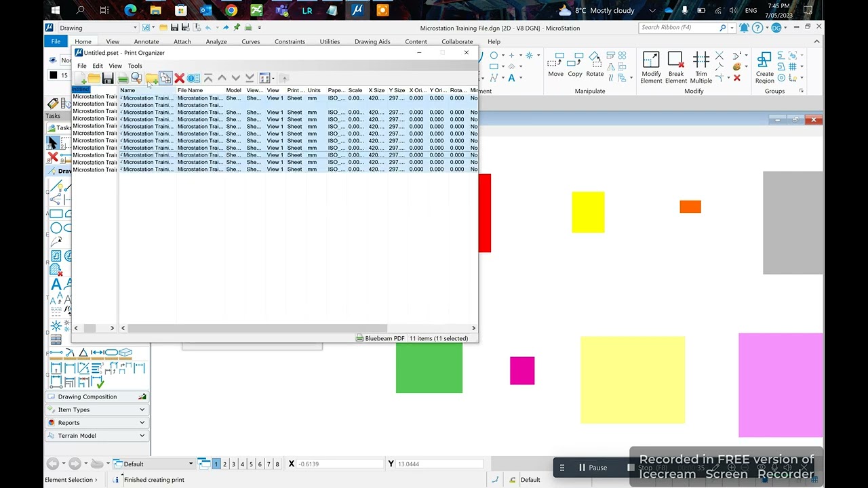Screen dimensions: 868x488
Task: Toggle view 3 button in view toggles bar
Action: point(233,464)
